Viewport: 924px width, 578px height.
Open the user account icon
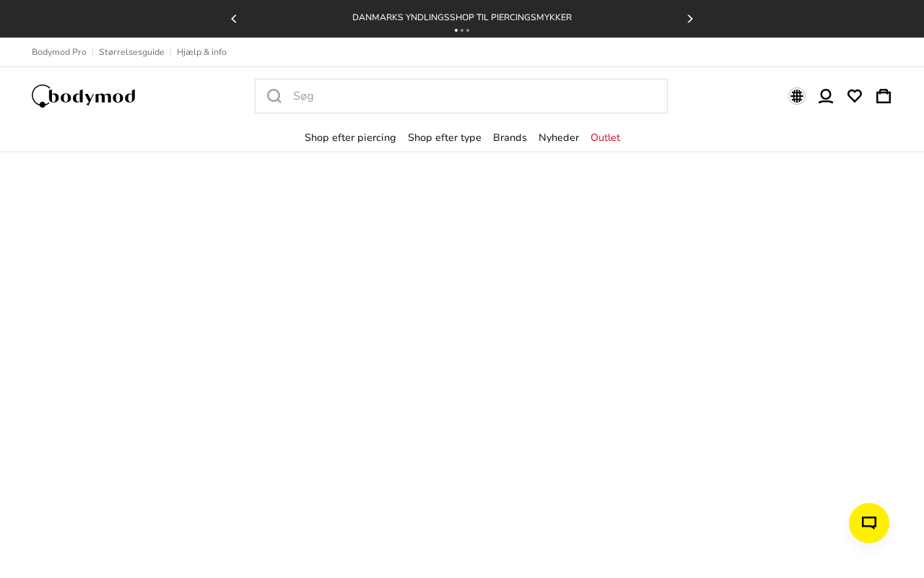click(826, 96)
